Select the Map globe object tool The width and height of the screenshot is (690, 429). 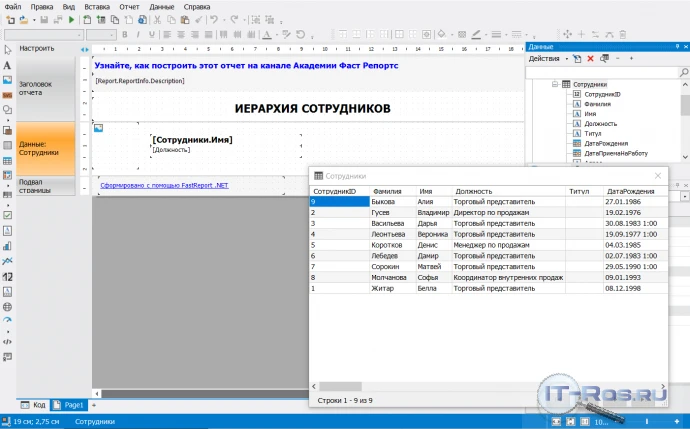[x=7, y=307]
